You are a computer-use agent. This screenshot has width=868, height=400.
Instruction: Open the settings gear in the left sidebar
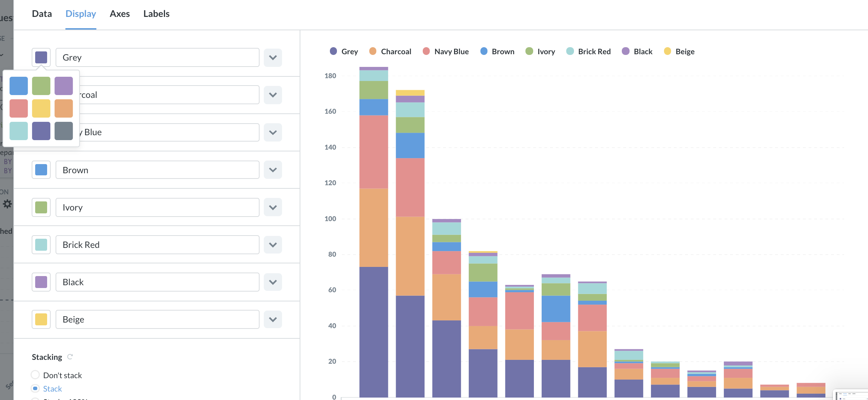pos(8,204)
